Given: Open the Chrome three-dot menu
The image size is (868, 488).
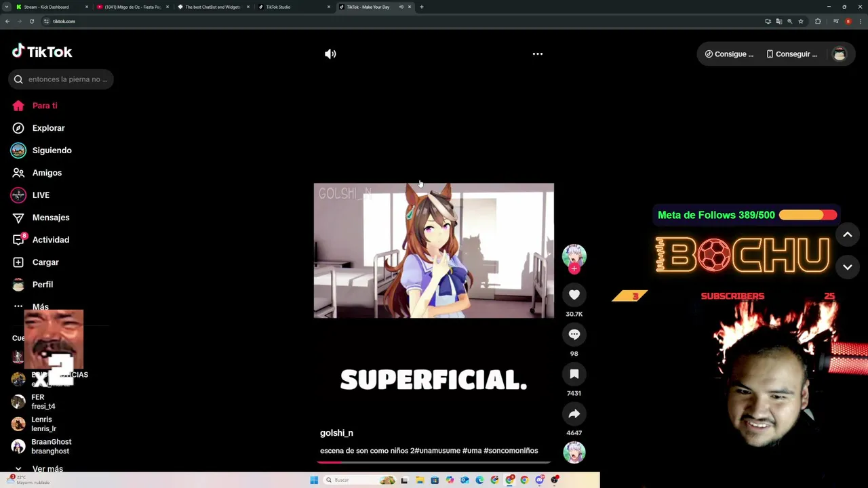Looking at the screenshot, I should tap(861, 21).
